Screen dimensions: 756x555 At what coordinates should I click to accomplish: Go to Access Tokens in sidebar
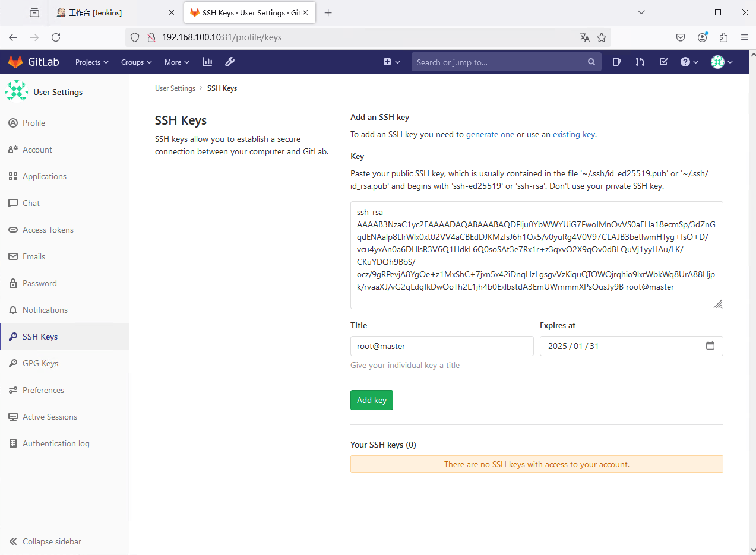(x=48, y=230)
